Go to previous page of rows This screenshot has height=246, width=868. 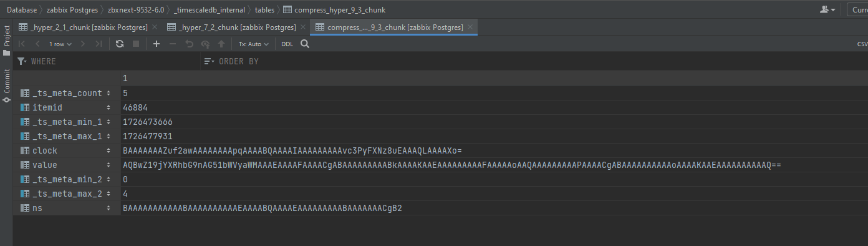[x=37, y=44]
